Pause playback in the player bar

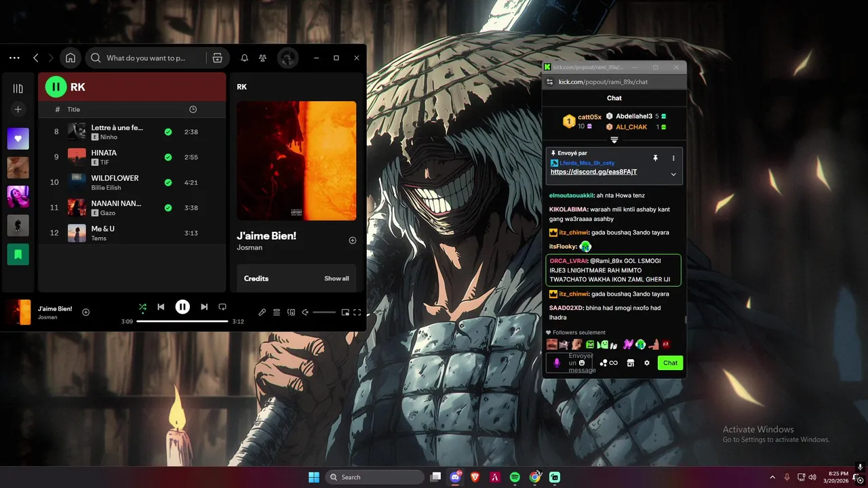182,307
